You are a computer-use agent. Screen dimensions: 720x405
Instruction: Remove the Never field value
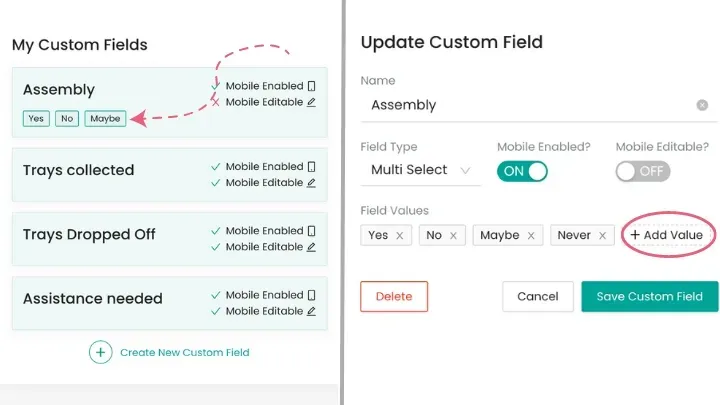(x=602, y=236)
